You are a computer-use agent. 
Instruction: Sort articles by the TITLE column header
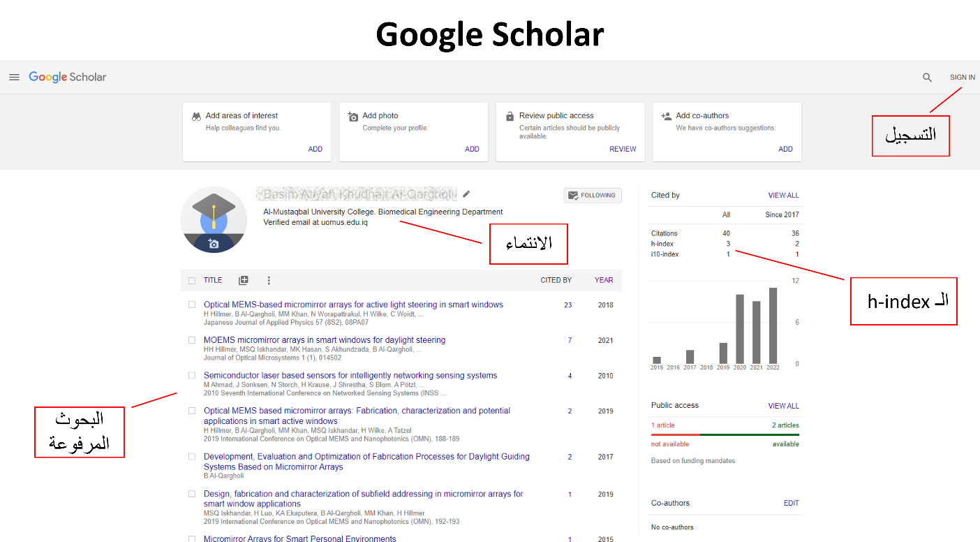click(213, 280)
